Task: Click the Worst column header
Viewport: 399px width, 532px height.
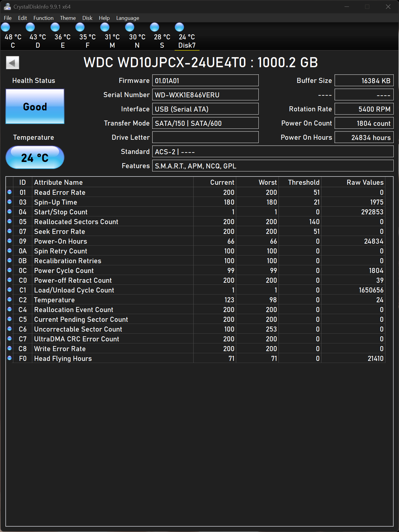Action: 257,182
